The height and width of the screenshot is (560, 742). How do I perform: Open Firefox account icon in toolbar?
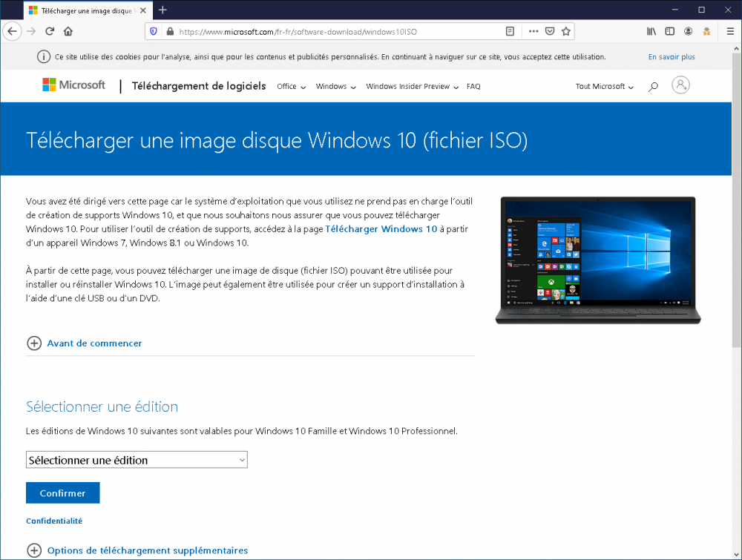(688, 32)
